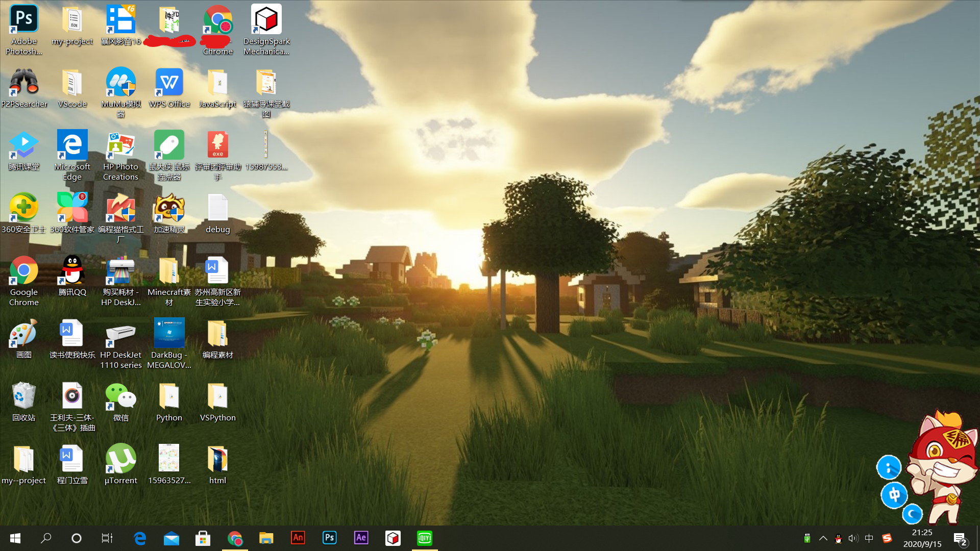980x551 pixels.
Task: Open the 读书使我快乐 document
Action: [x=72, y=339]
